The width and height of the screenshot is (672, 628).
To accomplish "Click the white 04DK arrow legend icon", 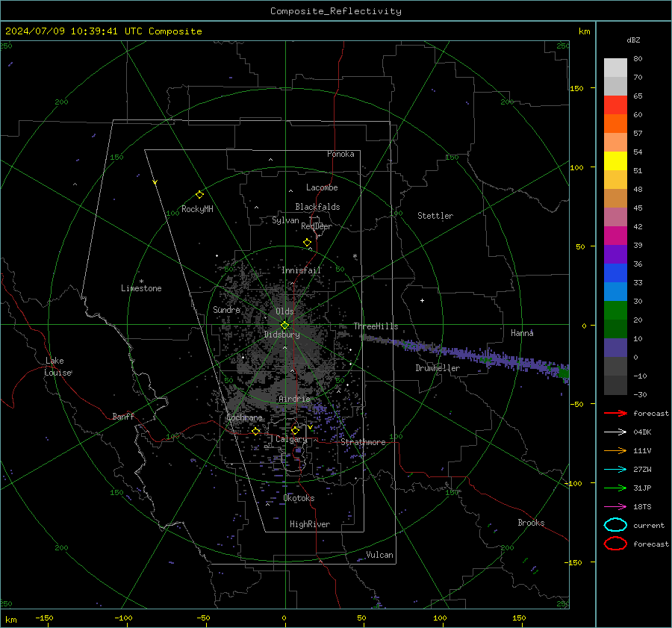I will coord(615,432).
